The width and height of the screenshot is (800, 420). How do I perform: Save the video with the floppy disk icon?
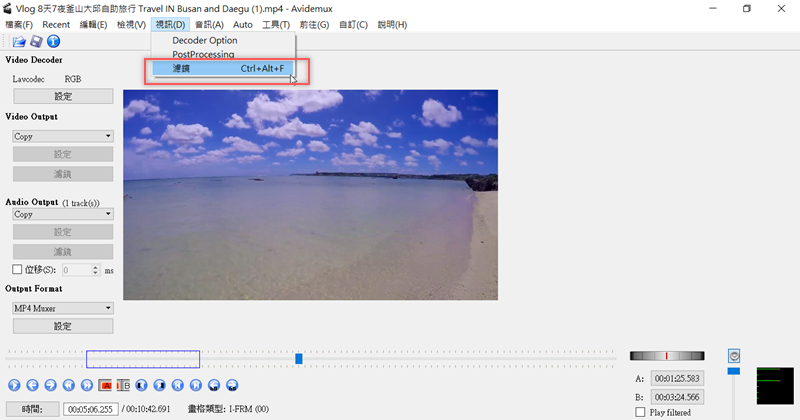tap(36, 42)
